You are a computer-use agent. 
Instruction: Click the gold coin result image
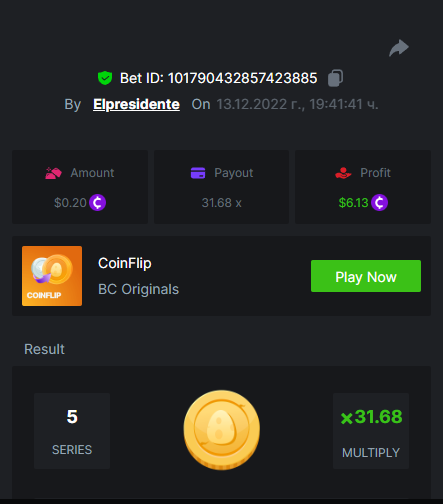pyautogui.click(x=222, y=430)
